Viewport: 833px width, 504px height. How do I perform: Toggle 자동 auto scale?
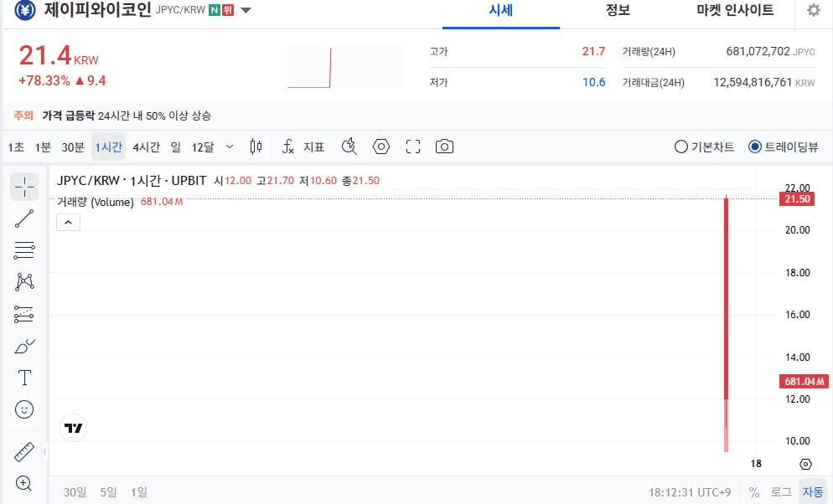click(x=813, y=492)
